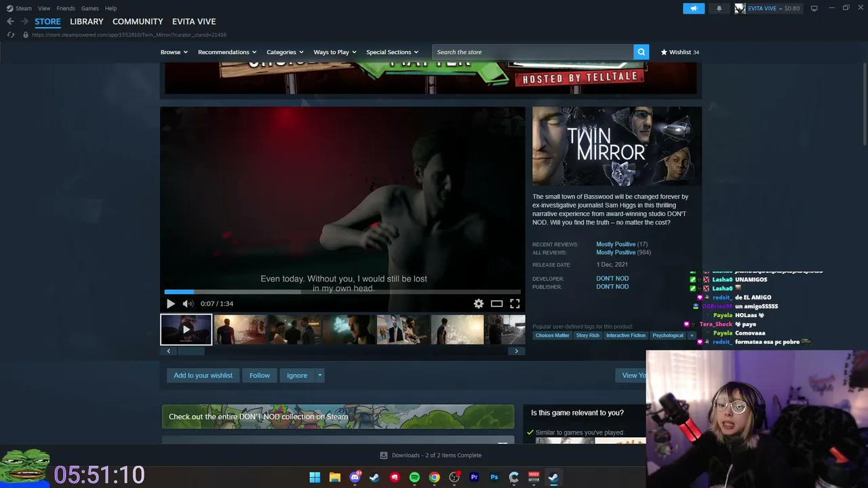This screenshot has height=488, width=868.
Task: Open OBS Studio from the taskbar
Action: (454, 477)
